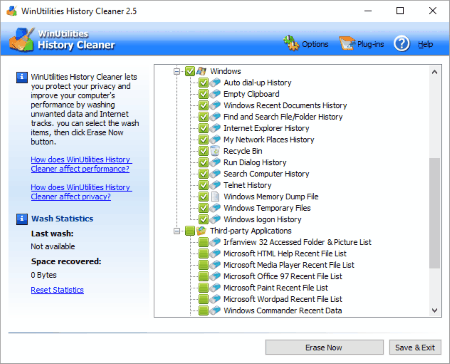
Task: Collapse the Third-party Applications tree node
Action: tap(177, 231)
